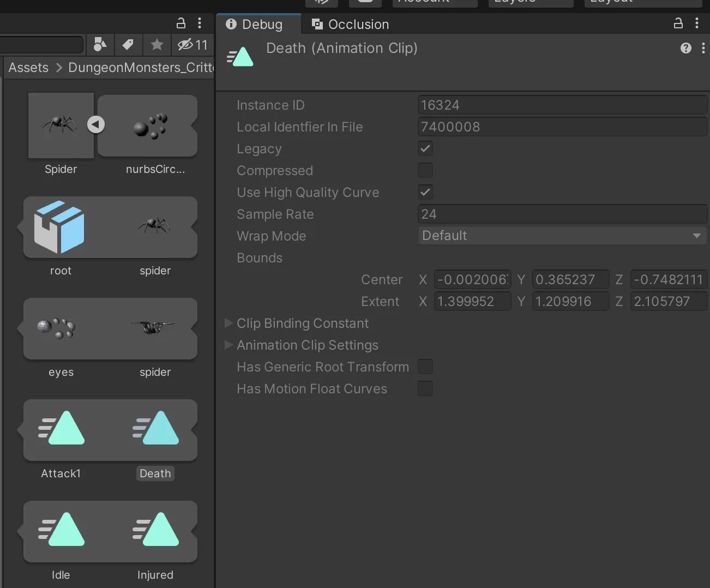Switch to the Occlusion tab
Image resolution: width=710 pixels, height=588 pixels.
click(x=351, y=24)
